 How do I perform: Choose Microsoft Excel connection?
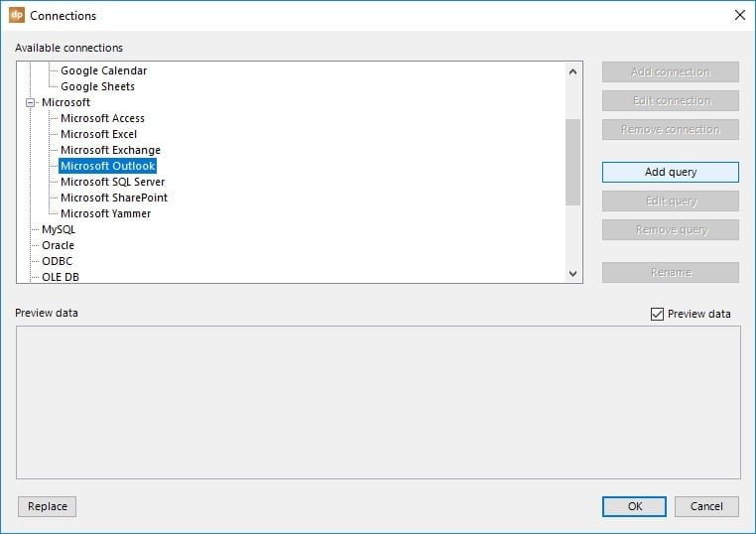pyautogui.click(x=98, y=134)
